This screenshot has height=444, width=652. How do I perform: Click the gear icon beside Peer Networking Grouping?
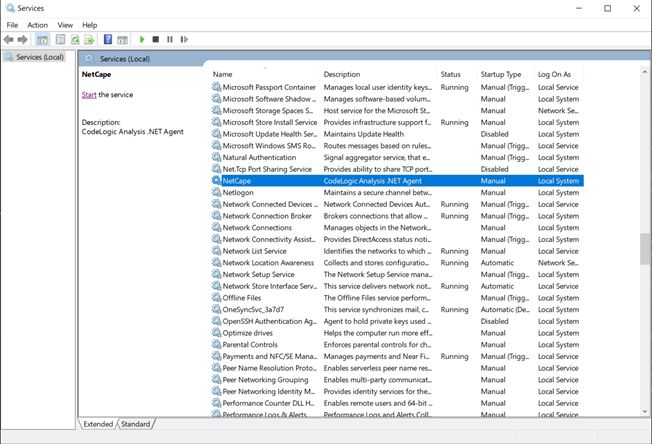[216, 380]
